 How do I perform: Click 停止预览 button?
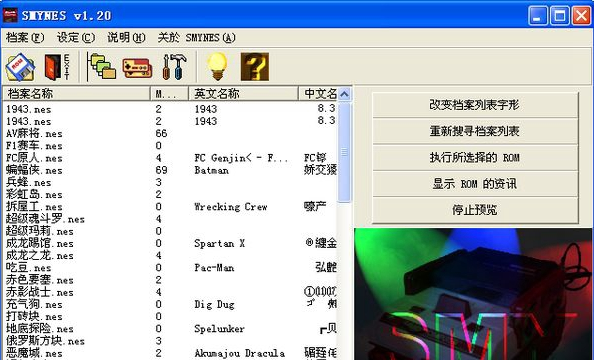[475, 210]
